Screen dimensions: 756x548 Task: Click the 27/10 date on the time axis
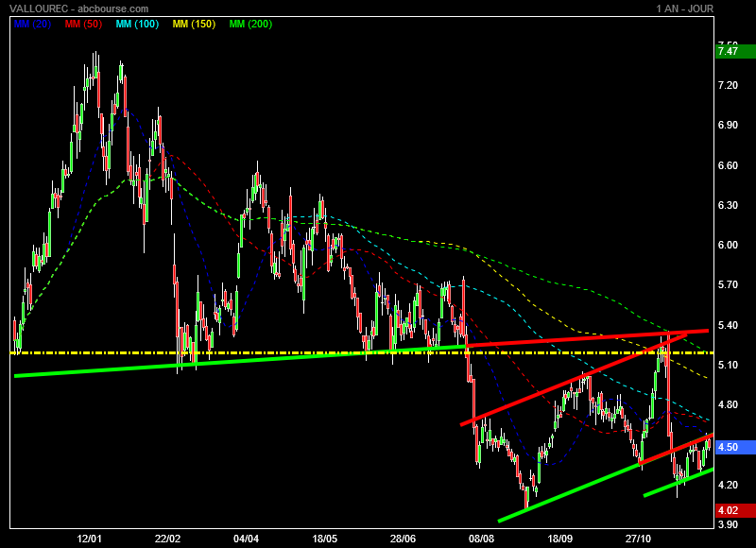click(x=639, y=539)
